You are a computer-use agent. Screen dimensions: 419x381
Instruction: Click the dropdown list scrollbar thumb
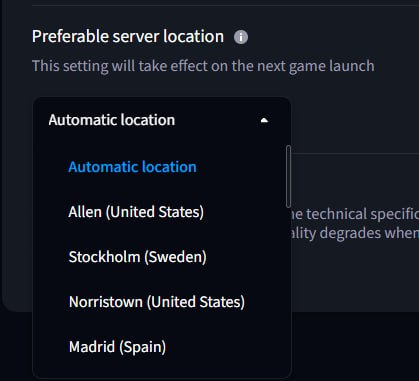pyautogui.click(x=288, y=177)
